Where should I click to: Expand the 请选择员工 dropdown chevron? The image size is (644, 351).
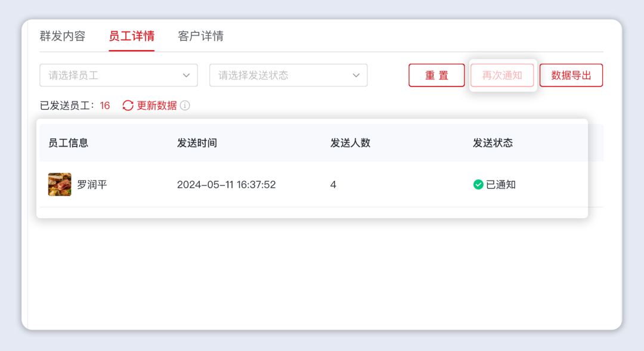click(x=187, y=75)
